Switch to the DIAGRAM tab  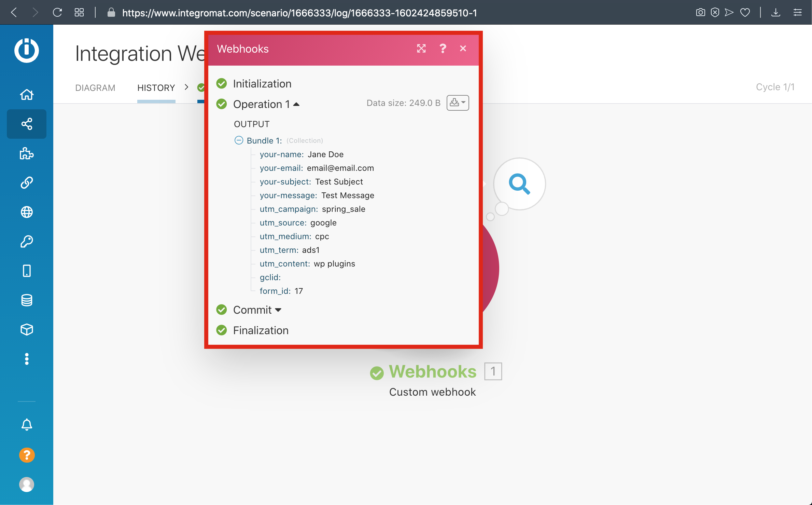[95, 88]
